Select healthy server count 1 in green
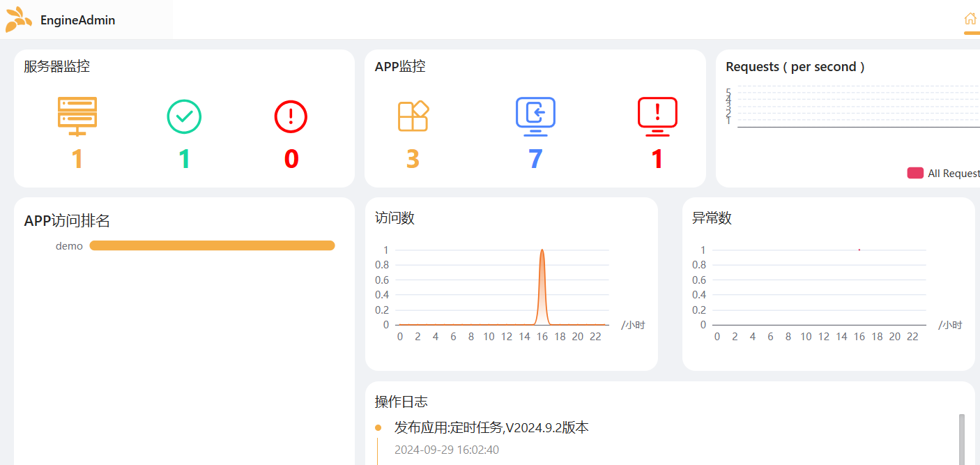This screenshot has height=465, width=980. (x=184, y=159)
